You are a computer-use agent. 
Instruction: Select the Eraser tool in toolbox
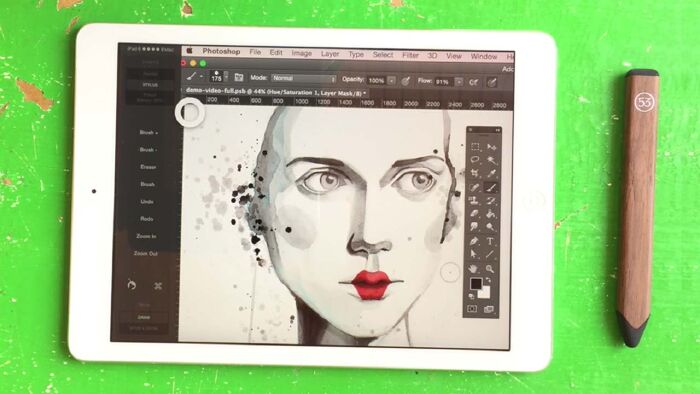tap(475, 214)
